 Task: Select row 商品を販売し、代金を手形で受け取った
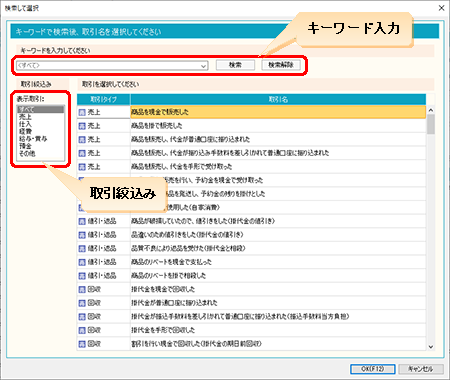(x=252, y=167)
